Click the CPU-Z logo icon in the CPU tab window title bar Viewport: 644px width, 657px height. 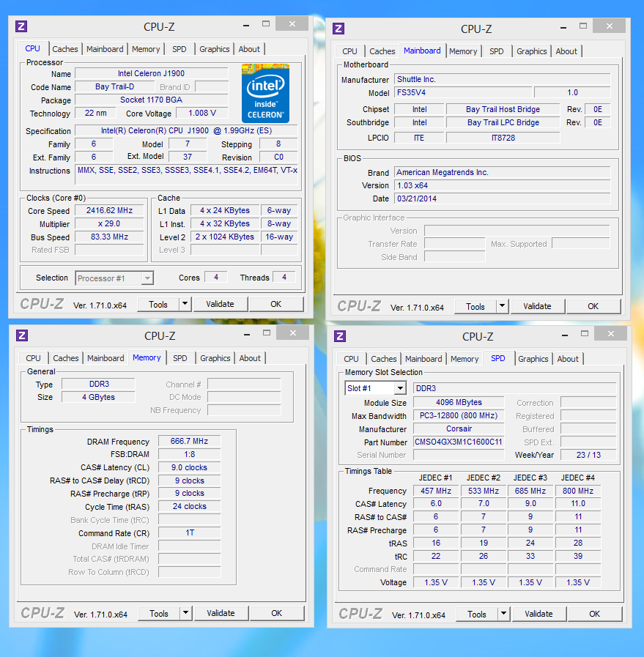[x=21, y=26]
